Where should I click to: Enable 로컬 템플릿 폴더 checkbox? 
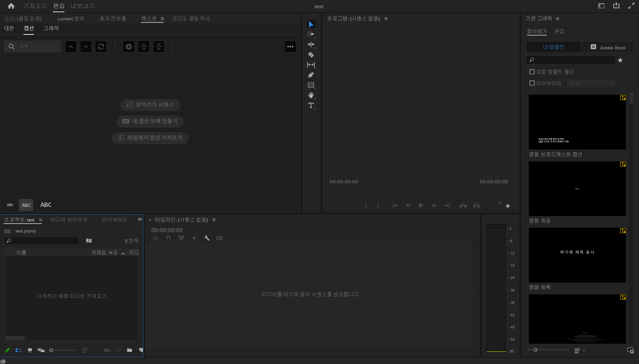pos(532,72)
